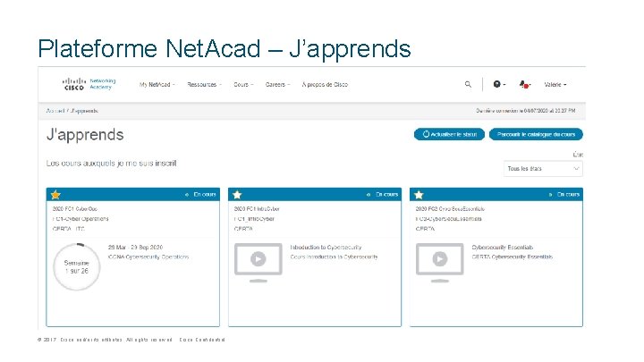Toggle the star on the Cyber Operations card
The width and height of the screenshot is (644, 362).
55,195
